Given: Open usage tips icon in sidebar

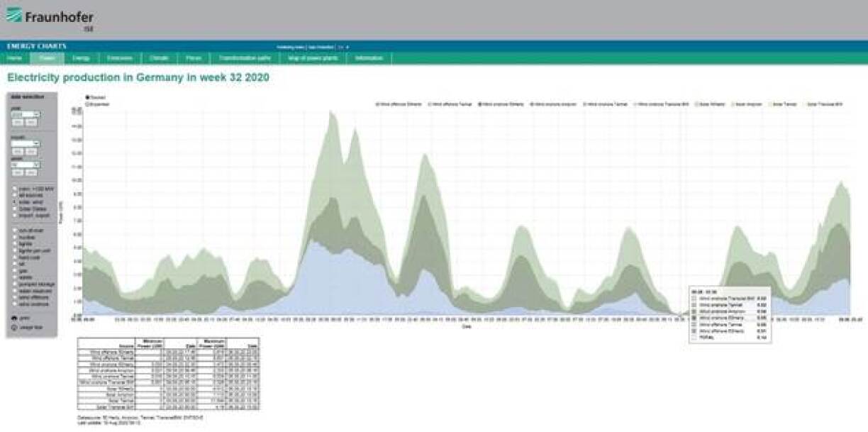Looking at the screenshot, I should (15, 328).
